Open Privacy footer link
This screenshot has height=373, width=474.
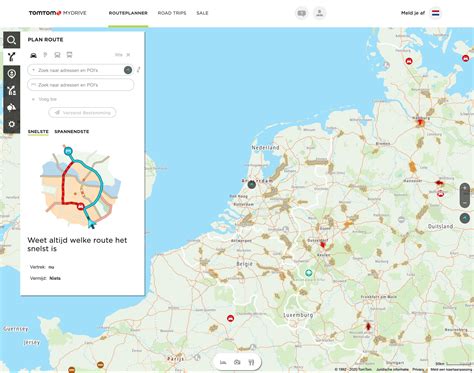click(418, 369)
